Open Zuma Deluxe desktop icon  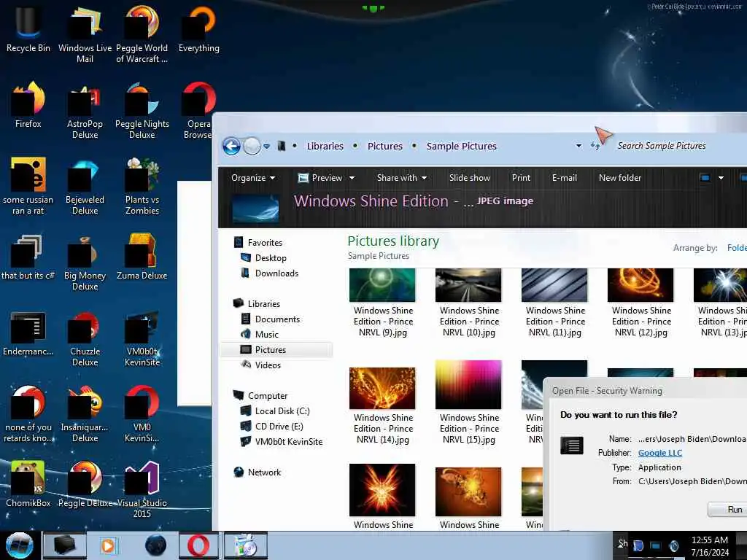coord(142,256)
